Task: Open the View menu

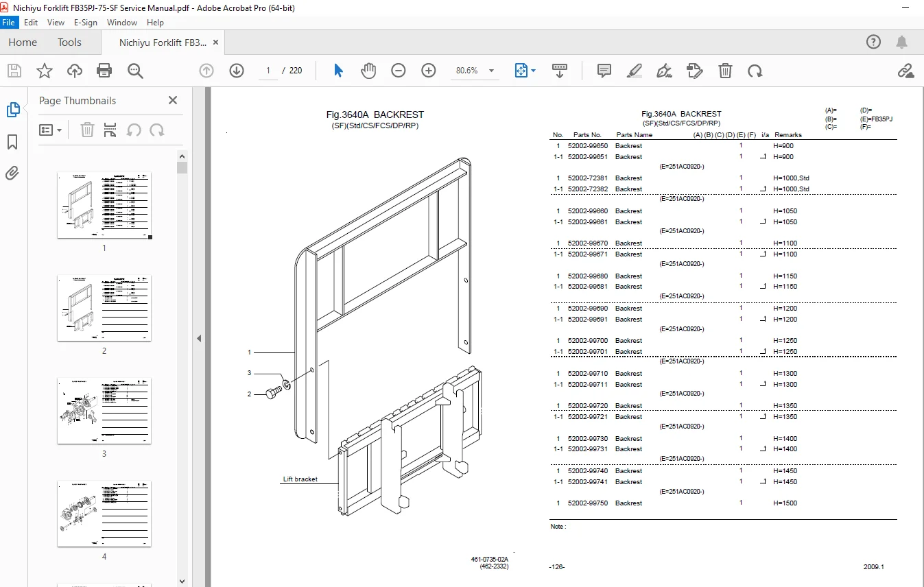Action: [x=56, y=23]
